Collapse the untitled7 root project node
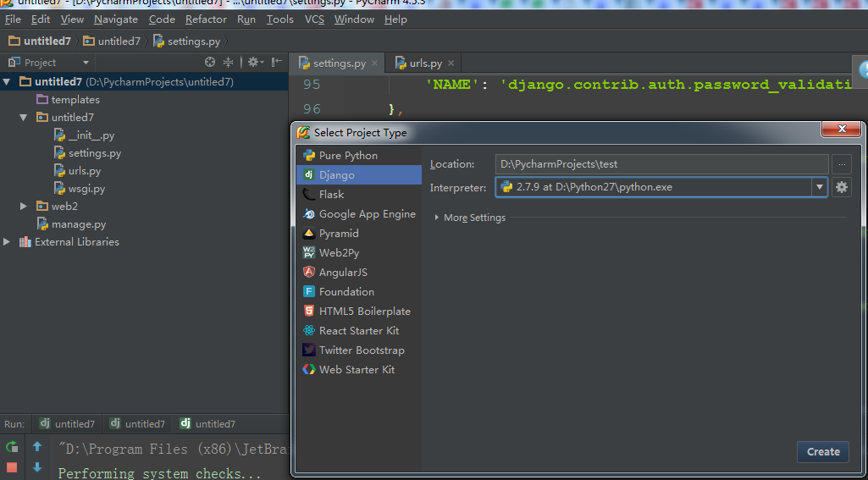The width and height of the screenshot is (868, 480). [7, 82]
